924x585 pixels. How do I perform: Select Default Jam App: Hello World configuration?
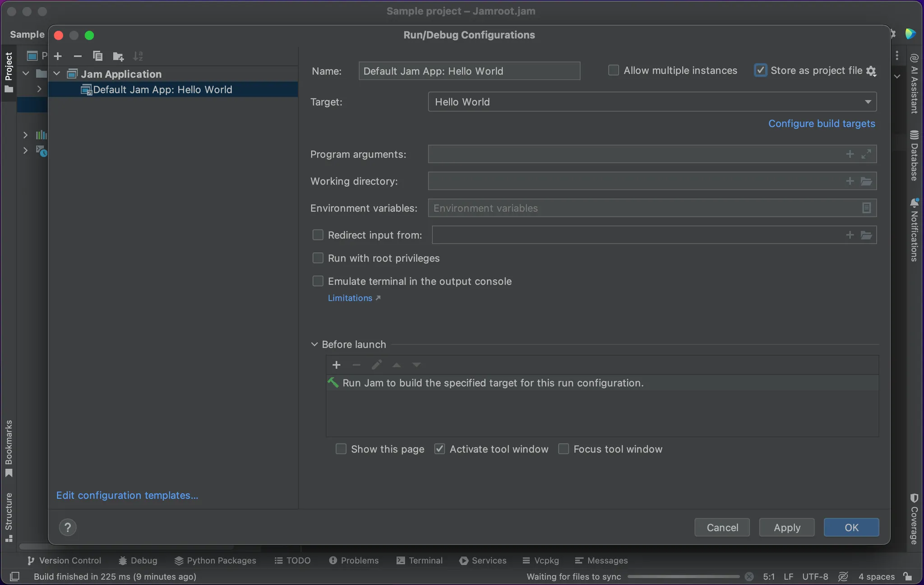(173, 89)
